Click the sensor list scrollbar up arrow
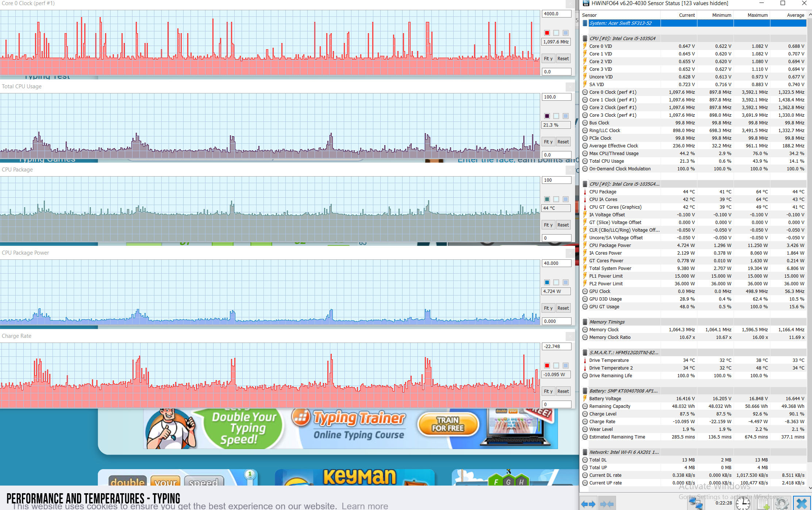 809,15
